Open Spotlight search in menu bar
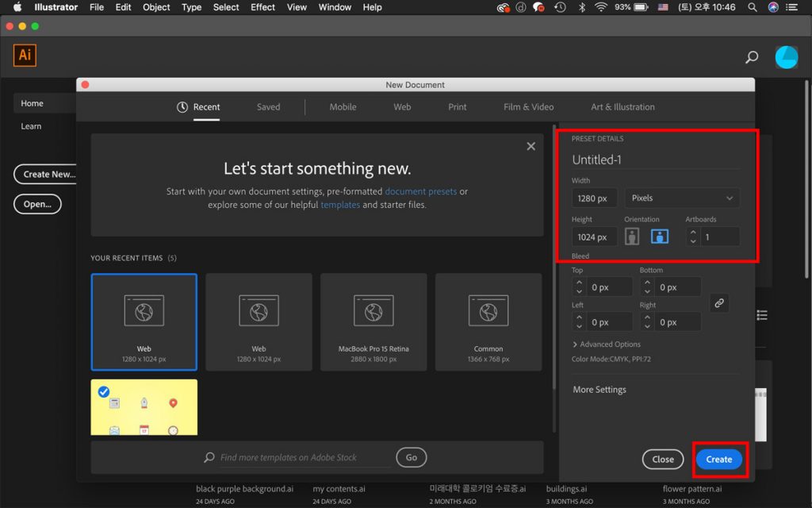Screen dimensions: 812x508 point(752,7)
